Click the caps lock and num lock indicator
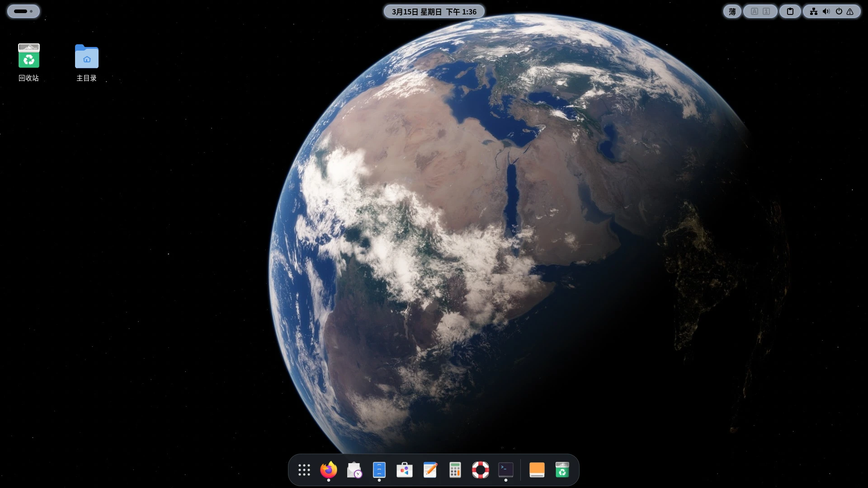The image size is (868, 488). coord(760,12)
